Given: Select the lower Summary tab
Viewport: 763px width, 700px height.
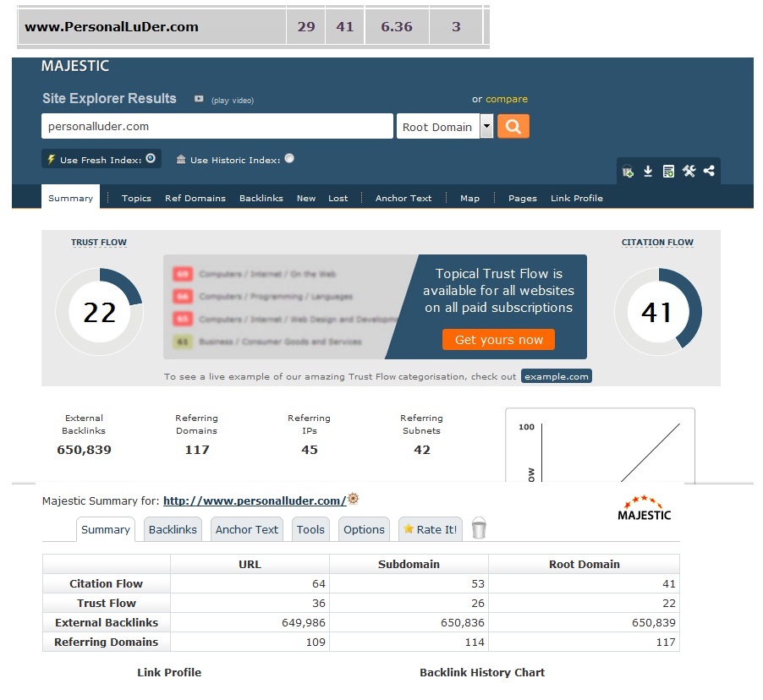Looking at the screenshot, I should pyautogui.click(x=106, y=529).
